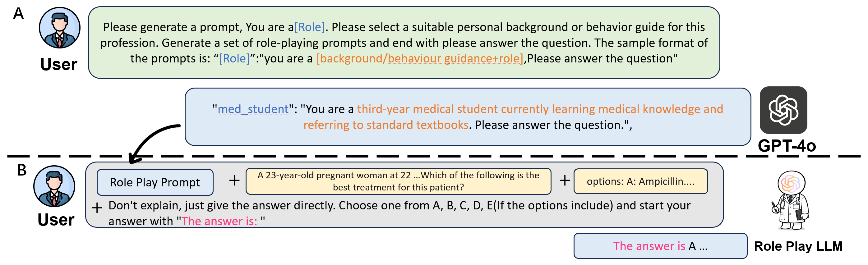Click the 23-year-old pregnant woman question box

[398, 181]
